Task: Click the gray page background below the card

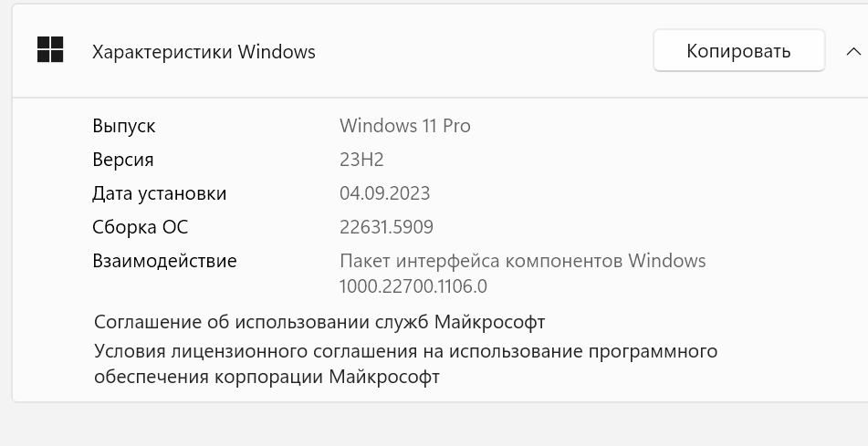Action: tap(434, 425)
